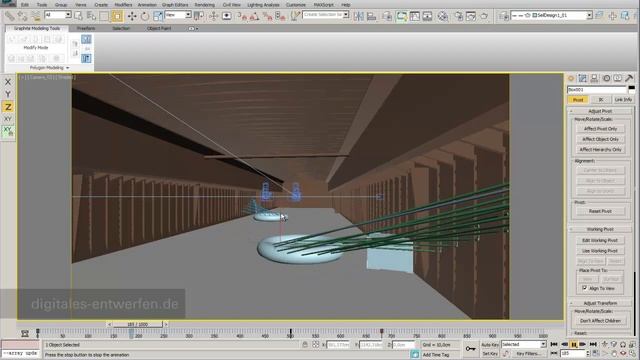Click the time slider showing frame 185
This screenshot has width=640, height=360.
[138, 324]
